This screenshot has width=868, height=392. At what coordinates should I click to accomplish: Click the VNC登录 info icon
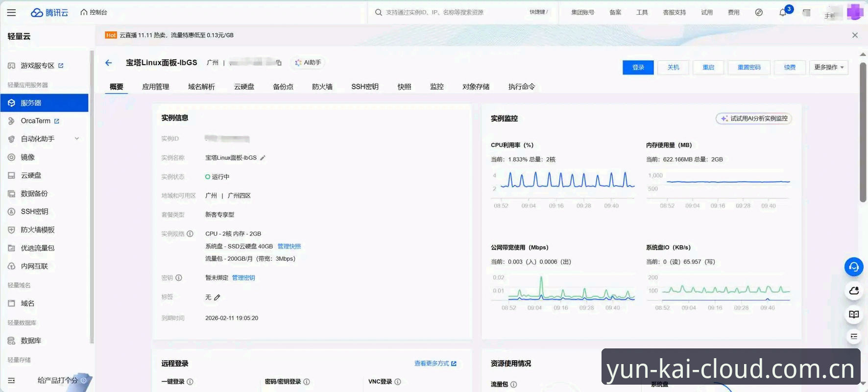click(x=398, y=382)
